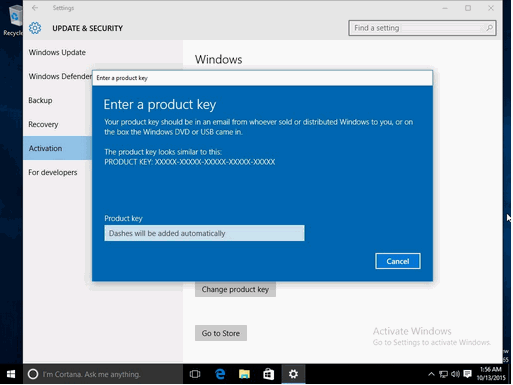513x385 pixels.
Task: Click the Update & Security gear icon
Action: [35, 28]
